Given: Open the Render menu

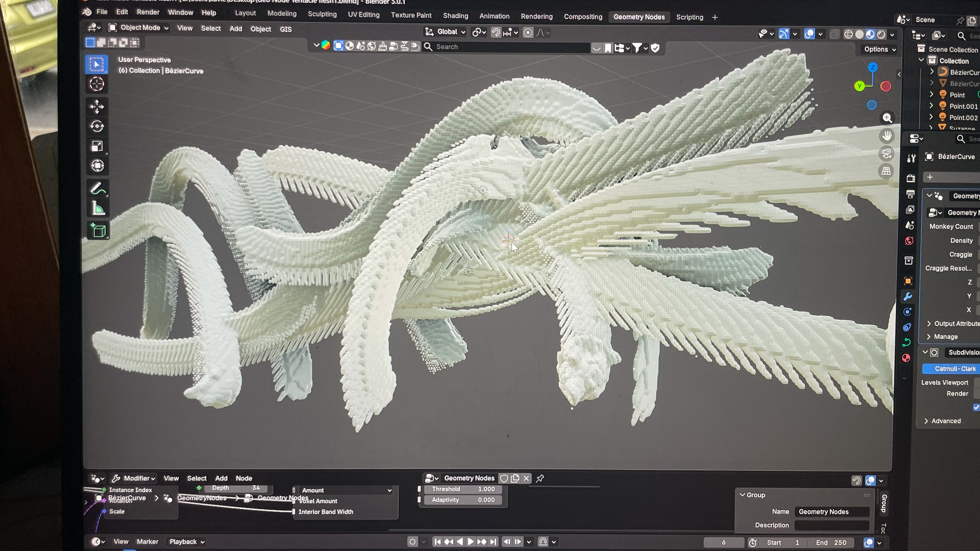Looking at the screenshot, I should [148, 12].
